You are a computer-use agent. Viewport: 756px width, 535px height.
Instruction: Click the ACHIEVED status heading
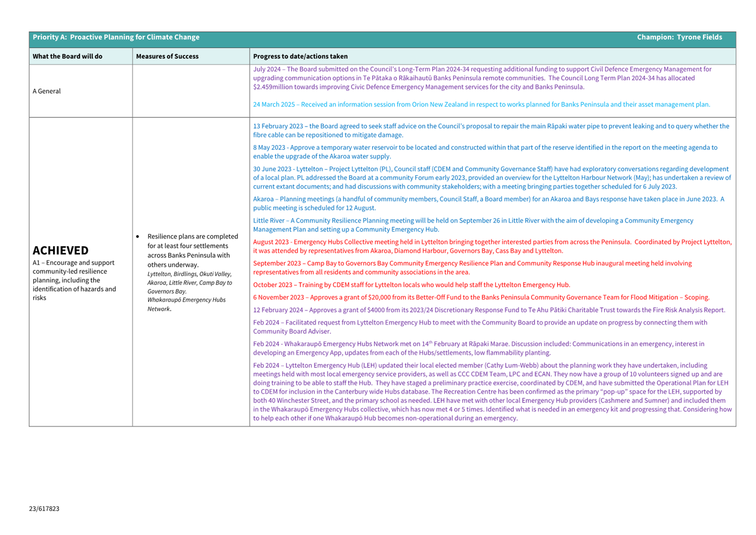point(61,250)
